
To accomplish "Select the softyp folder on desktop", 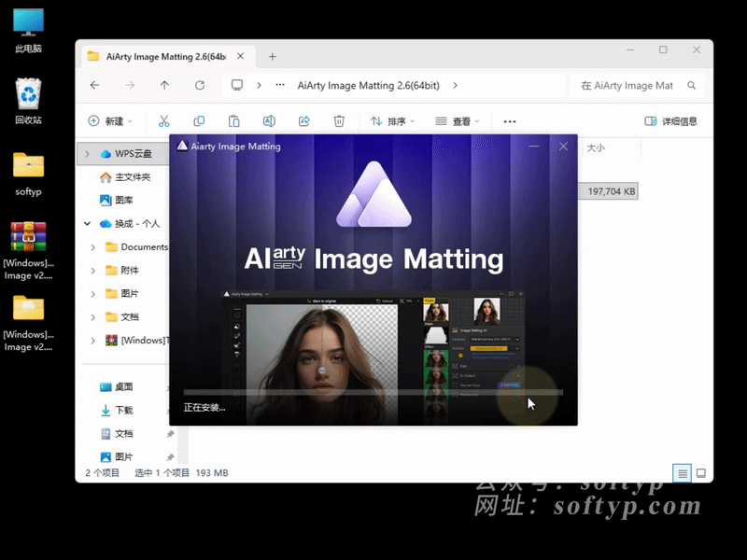I will click(x=28, y=174).
